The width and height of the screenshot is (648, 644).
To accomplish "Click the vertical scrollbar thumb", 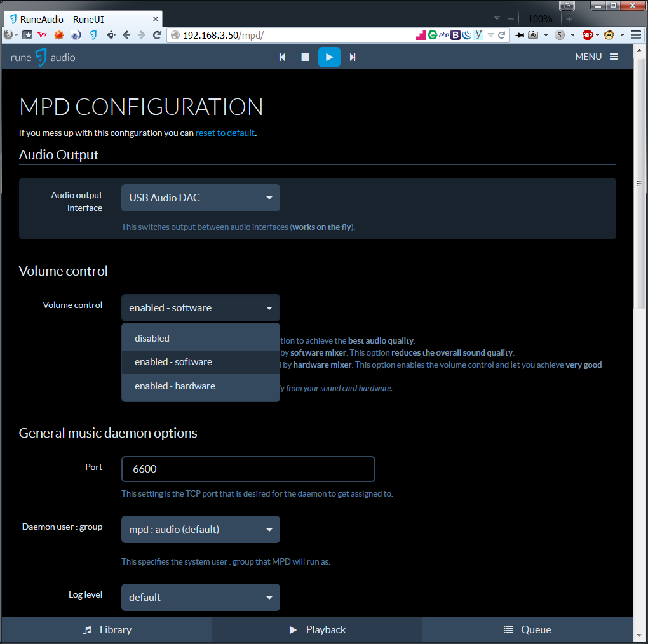I will point(639,183).
